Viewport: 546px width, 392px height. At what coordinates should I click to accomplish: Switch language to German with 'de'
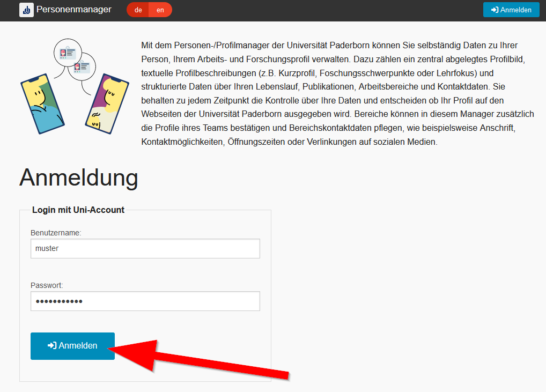coord(138,10)
